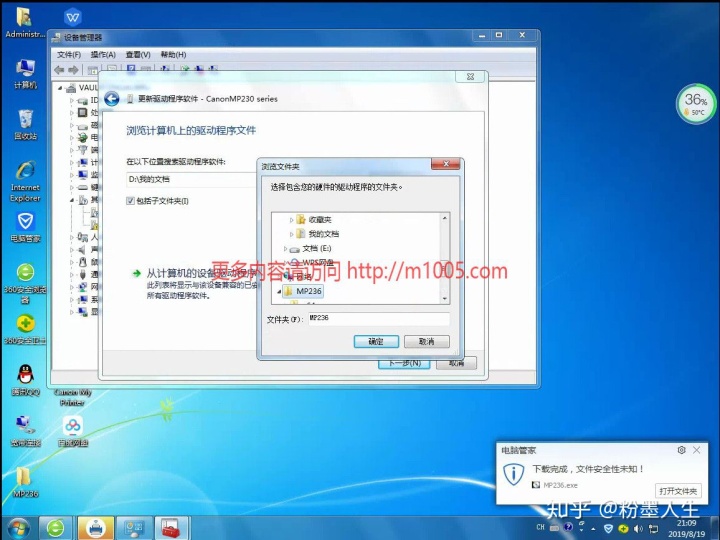
Task: Close the 浏览文件夹 dialog with red X
Action: point(445,164)
